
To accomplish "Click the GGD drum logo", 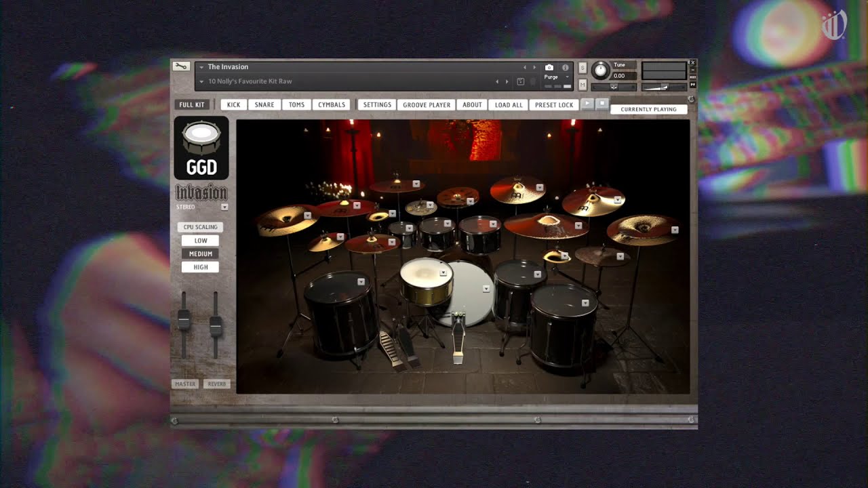I will (x=201, y=148).
